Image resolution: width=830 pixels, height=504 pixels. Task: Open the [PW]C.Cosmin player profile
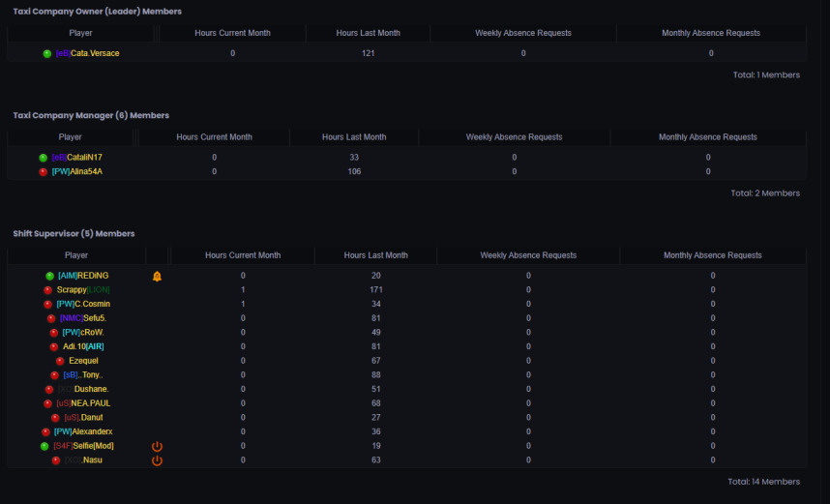pos(82,304)
